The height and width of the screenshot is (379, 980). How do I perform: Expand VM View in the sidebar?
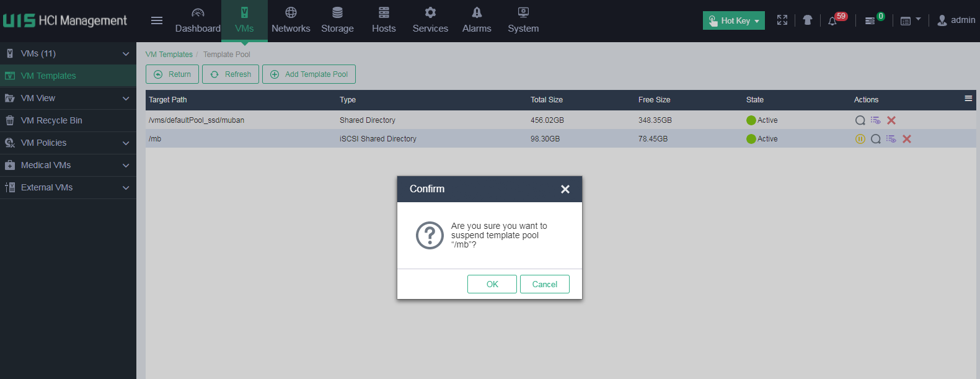[68, 98]
